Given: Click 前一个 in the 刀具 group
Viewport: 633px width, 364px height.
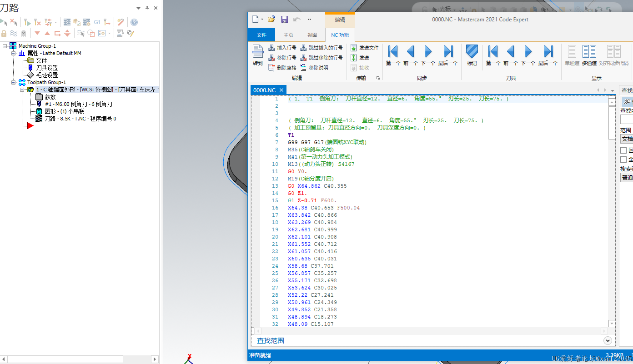Looking at the screenshot, I should (511, 55).
